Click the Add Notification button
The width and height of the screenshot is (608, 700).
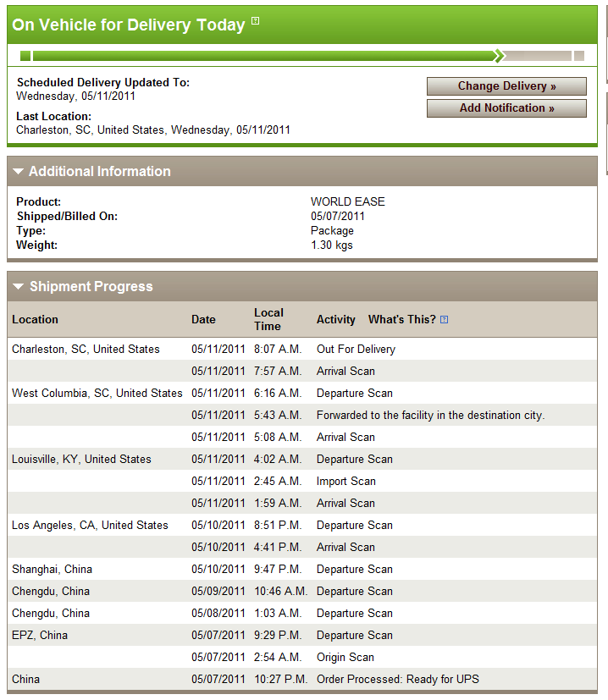(x=506, y=108)
